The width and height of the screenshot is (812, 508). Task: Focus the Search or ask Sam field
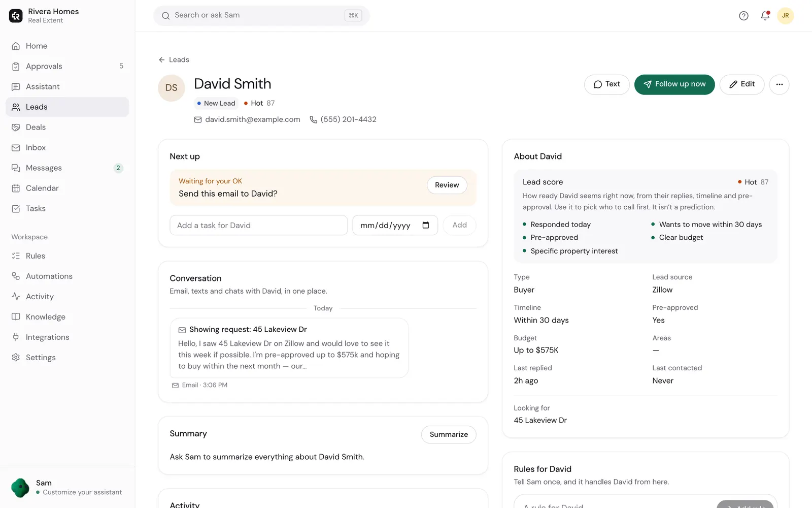[261, 16]
